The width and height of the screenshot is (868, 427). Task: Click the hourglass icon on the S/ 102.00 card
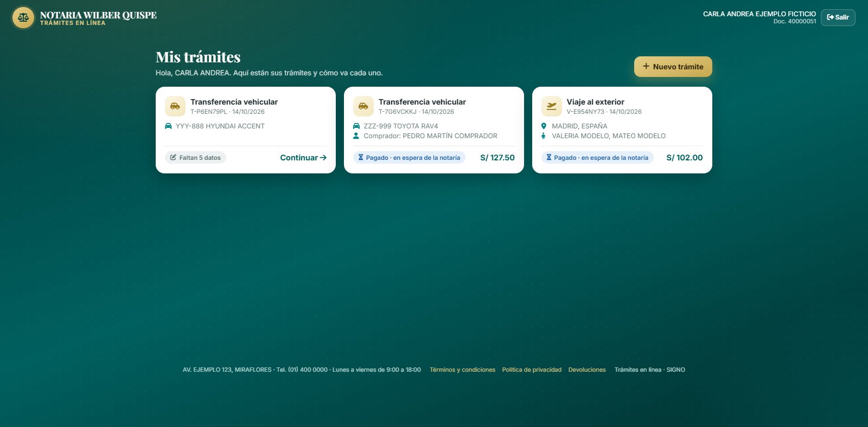(x=549, y=158)
